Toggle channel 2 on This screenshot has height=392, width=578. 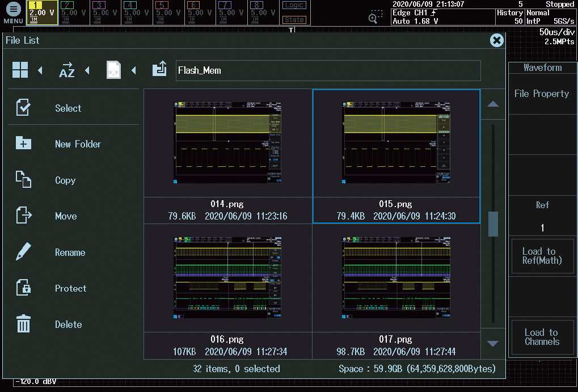point(74,12)
